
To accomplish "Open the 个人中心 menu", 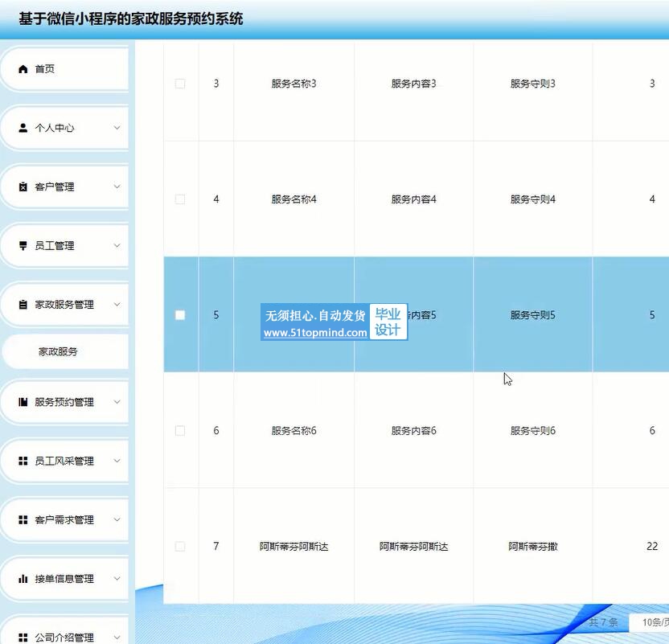I will [65, 128].
